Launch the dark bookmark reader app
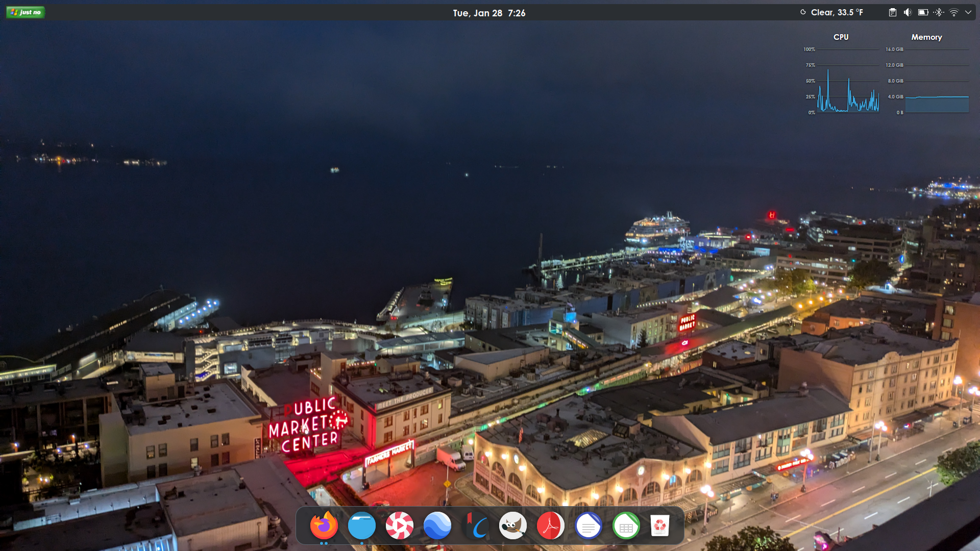Viewport: 980px width, 551px height. [x=475, y=525]
